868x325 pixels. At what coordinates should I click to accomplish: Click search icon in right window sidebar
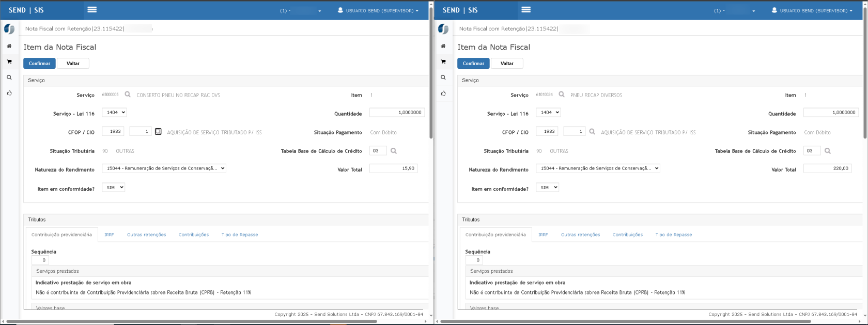coord(443,78)
